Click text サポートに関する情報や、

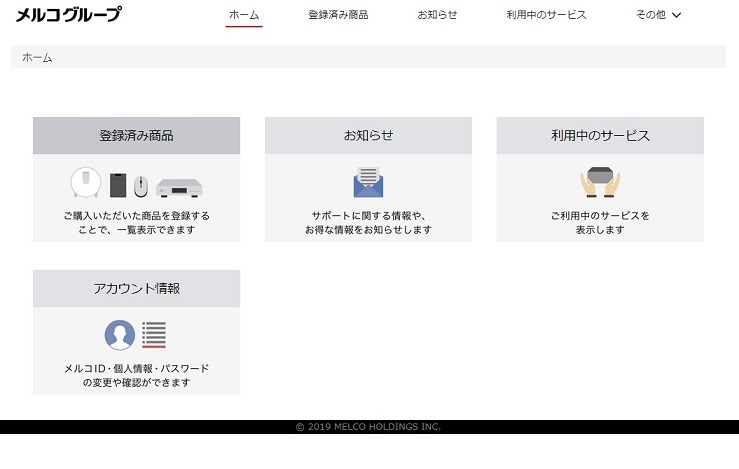[x=368, y=215]
